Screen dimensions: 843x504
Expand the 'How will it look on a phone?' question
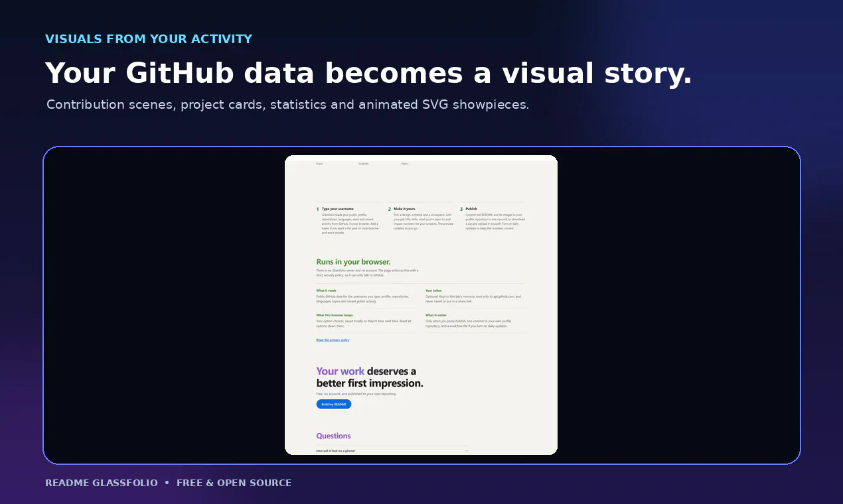pyautogui.click(x=392, y=451)
